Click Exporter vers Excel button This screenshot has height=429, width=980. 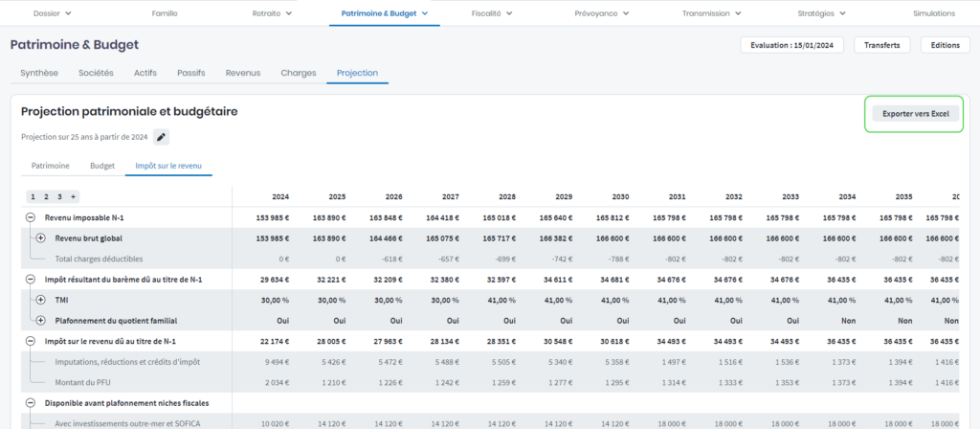click(915, 113)
